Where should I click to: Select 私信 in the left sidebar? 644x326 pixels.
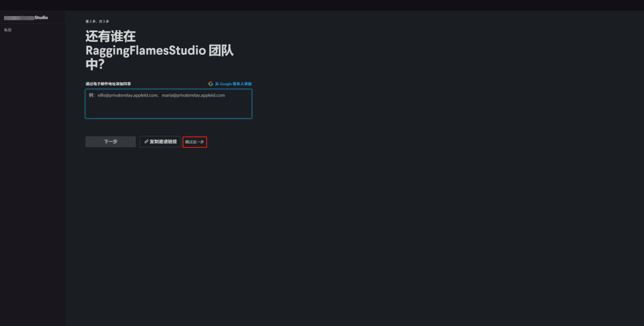point(8,30)
